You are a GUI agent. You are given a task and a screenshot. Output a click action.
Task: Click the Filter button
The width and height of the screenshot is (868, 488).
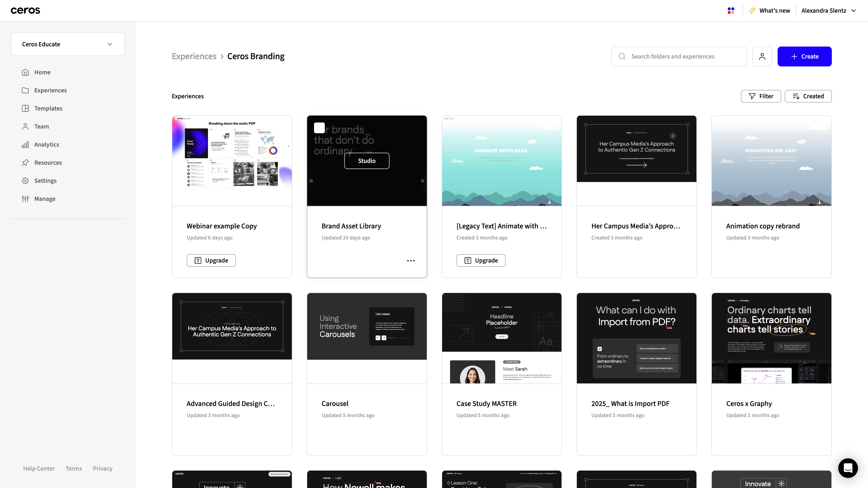(x=761, y=96)
